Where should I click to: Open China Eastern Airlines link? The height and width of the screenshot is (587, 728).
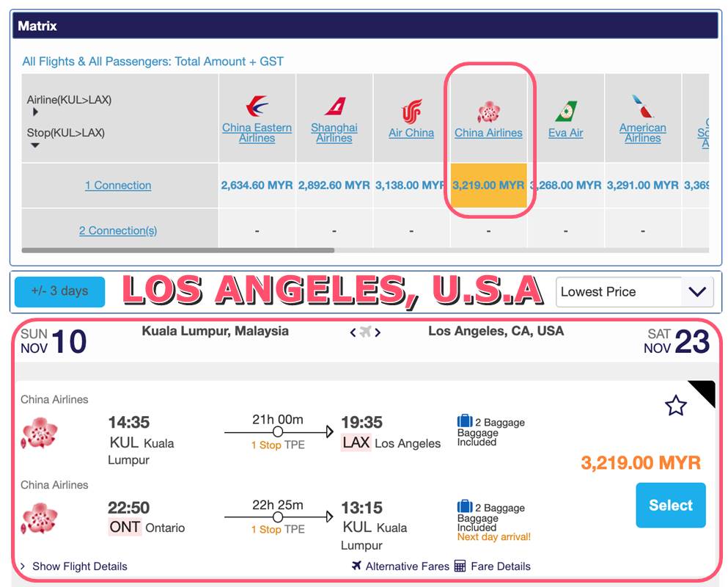257,133
